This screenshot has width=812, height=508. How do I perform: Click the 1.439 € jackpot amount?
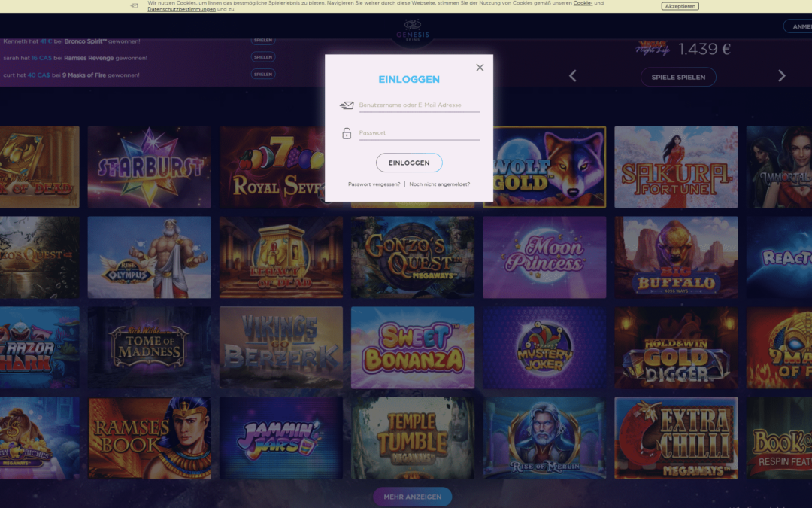704,49
